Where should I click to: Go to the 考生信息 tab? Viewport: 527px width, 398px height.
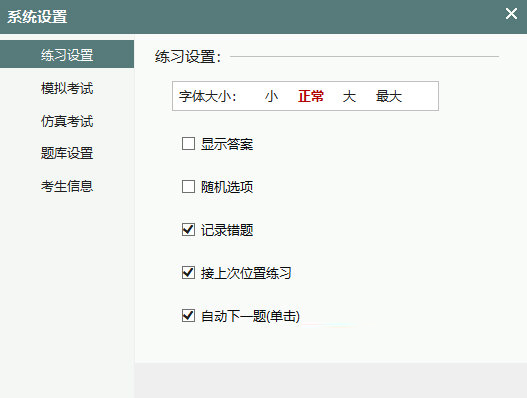67,186
